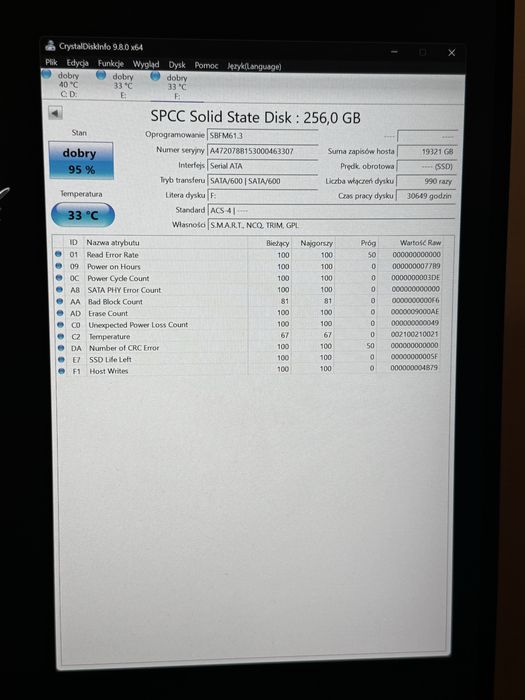Click the Najgorszy column header
Screen dimensions: 525x700
[313, 243]
